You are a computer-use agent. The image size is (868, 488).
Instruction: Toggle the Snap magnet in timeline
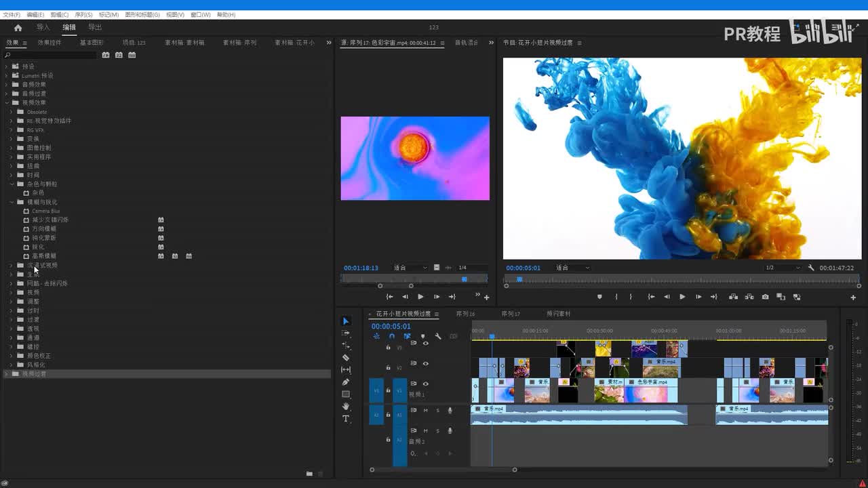(x=391, y=336)
